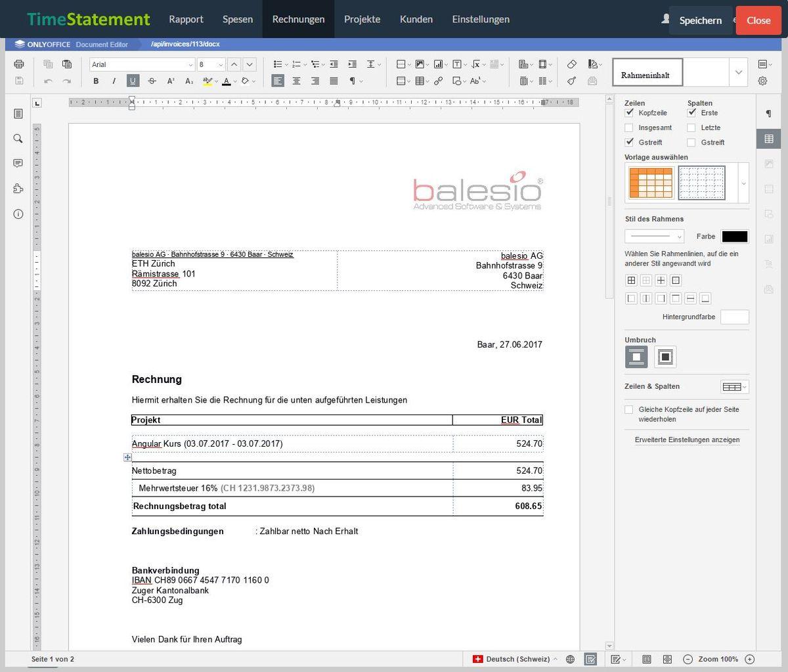Check the Insgesamt checkbox
Image resolution: width=788 pixels, height=672 pixels.
coord(629,127)
